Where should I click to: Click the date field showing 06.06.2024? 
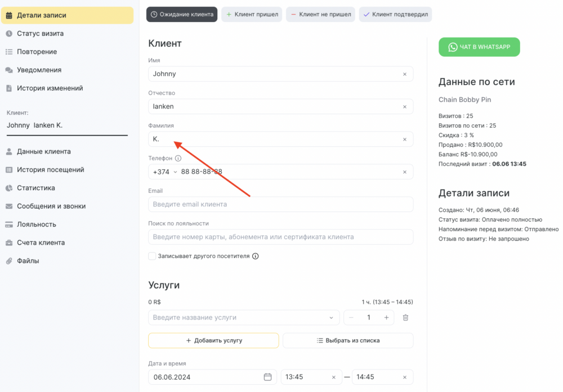click(x=213, y=377)
